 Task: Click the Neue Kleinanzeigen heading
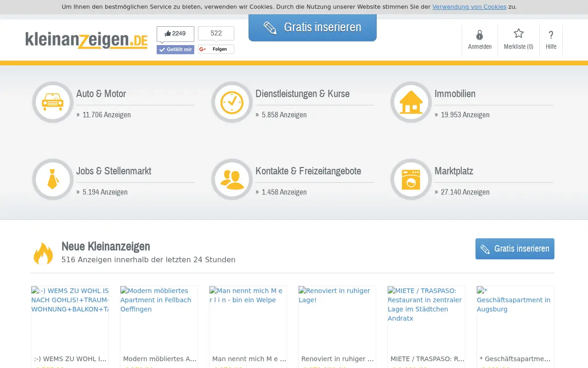106,246
